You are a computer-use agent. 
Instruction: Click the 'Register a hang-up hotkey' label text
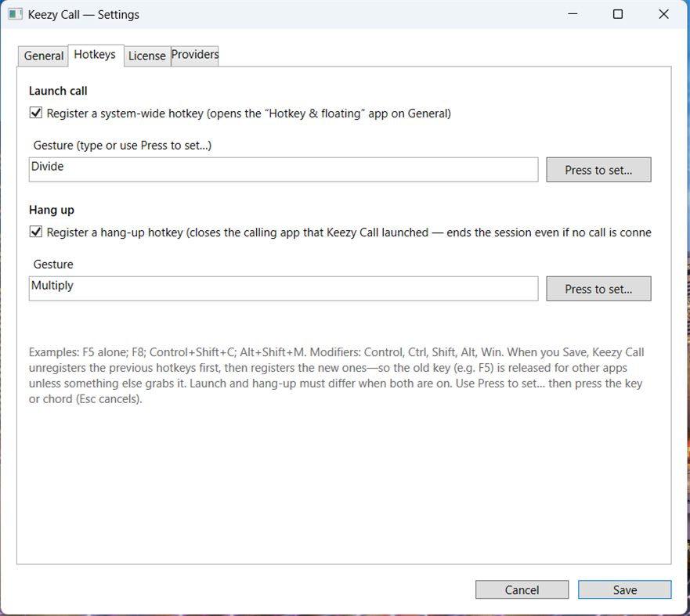click(x=349, y=232)
